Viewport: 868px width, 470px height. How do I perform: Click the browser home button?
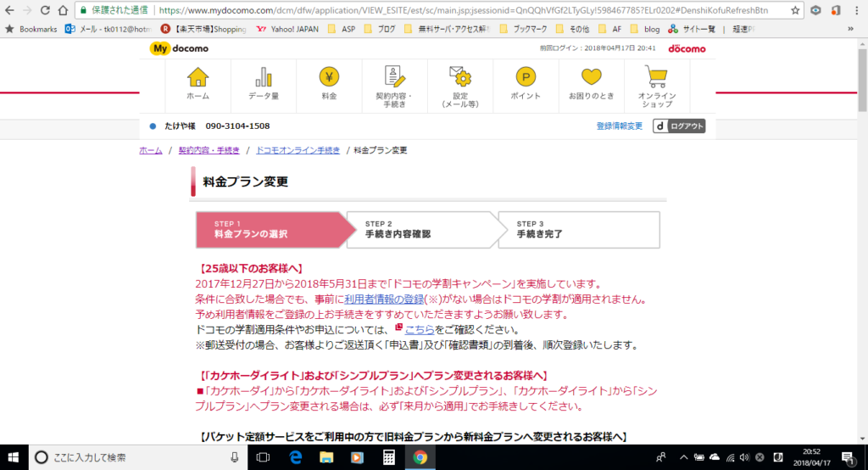[x=63, y=10]
